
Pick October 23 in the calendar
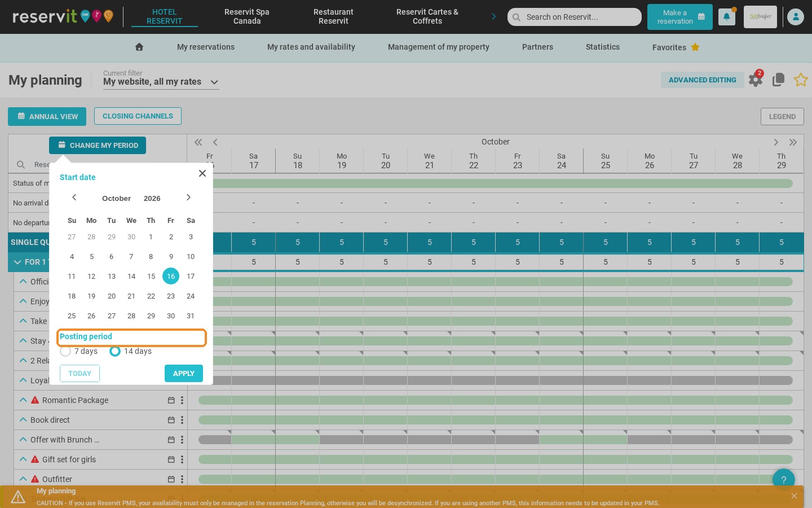click(x=171, y=296)
